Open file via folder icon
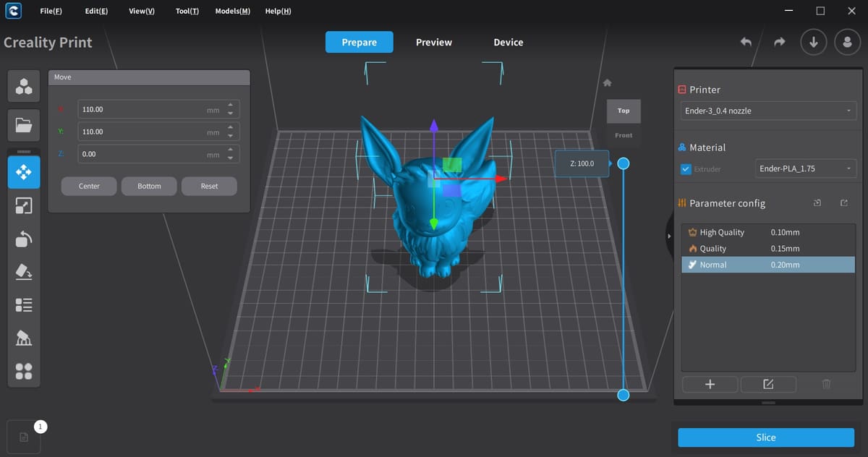Image resolution: width=868 pixels, height=457 pixels. click(x=24, y=125)
